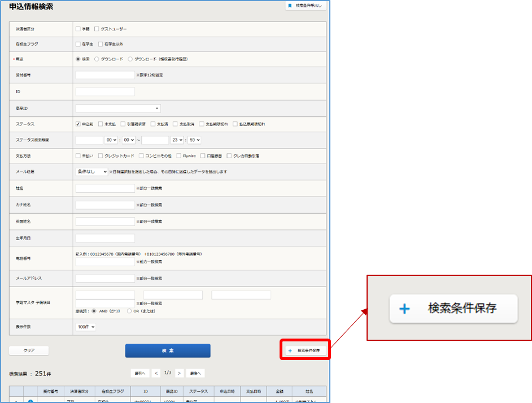Click the クリア button
Viewport: 532px width, 403px height.
pyautogui.click(x=29, y=350)
